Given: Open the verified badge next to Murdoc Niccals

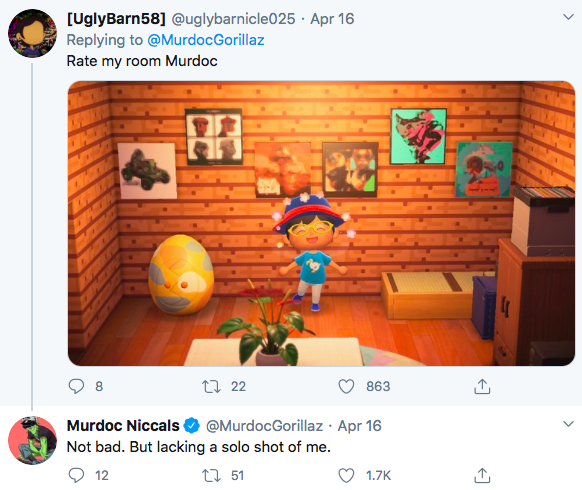Looking at the screenshot, I should 192,426.
